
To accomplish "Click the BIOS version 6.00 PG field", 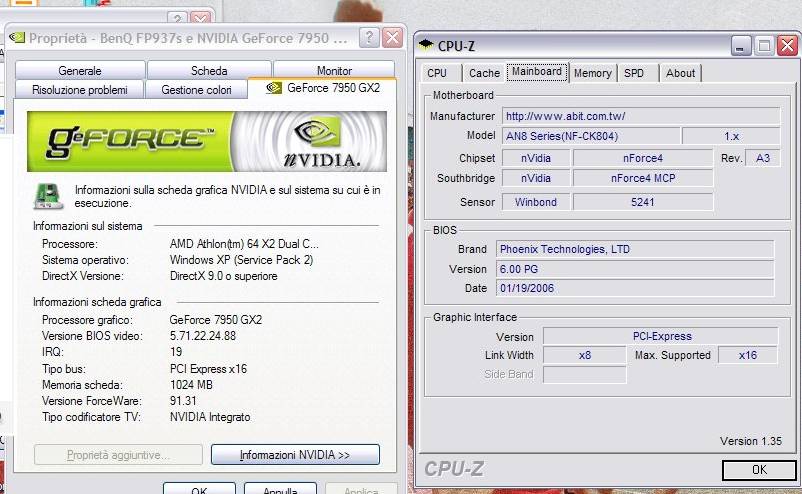I will point(635,269).
